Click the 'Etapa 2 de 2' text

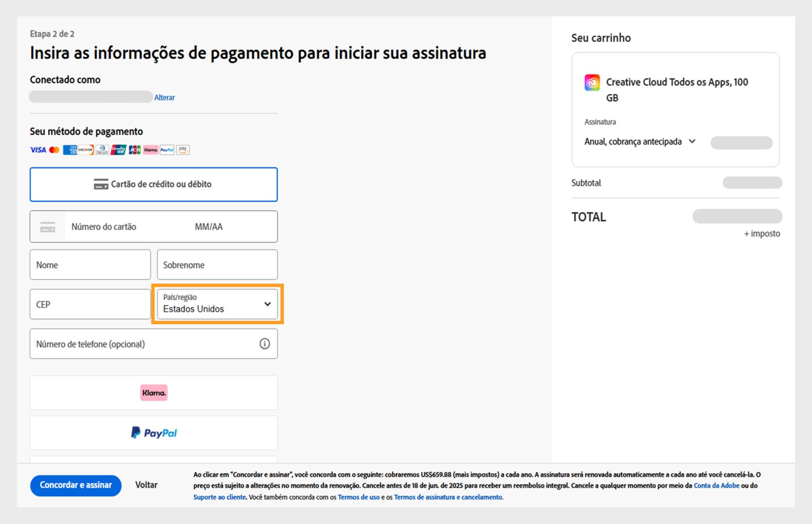coord(52,34)
